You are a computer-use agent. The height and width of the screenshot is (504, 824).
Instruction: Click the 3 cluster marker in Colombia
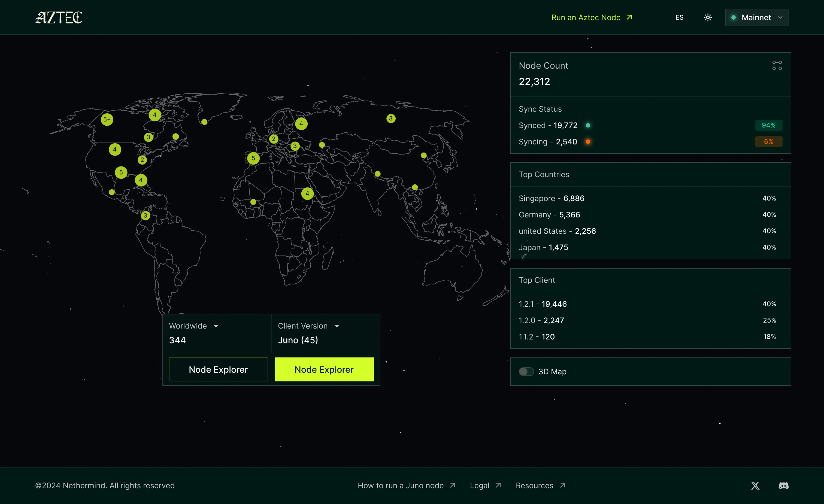[x=145, y=215]
